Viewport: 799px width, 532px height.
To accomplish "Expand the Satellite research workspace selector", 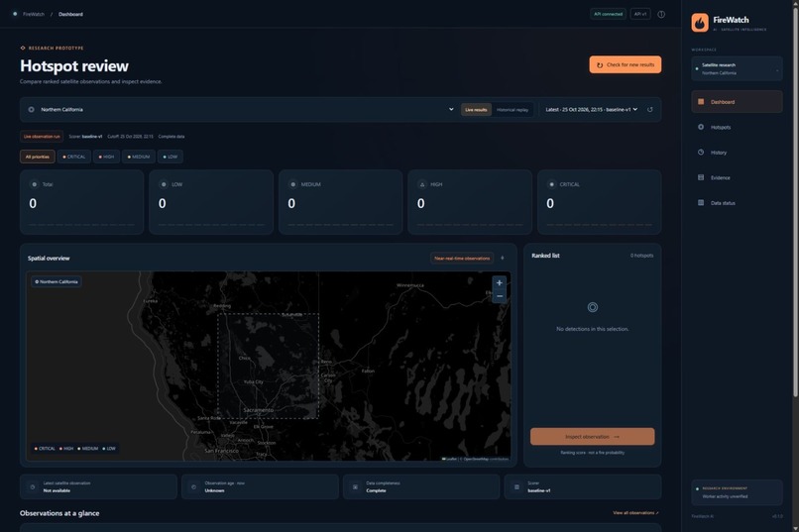I will pyautogui.click(x=737, y=68).
